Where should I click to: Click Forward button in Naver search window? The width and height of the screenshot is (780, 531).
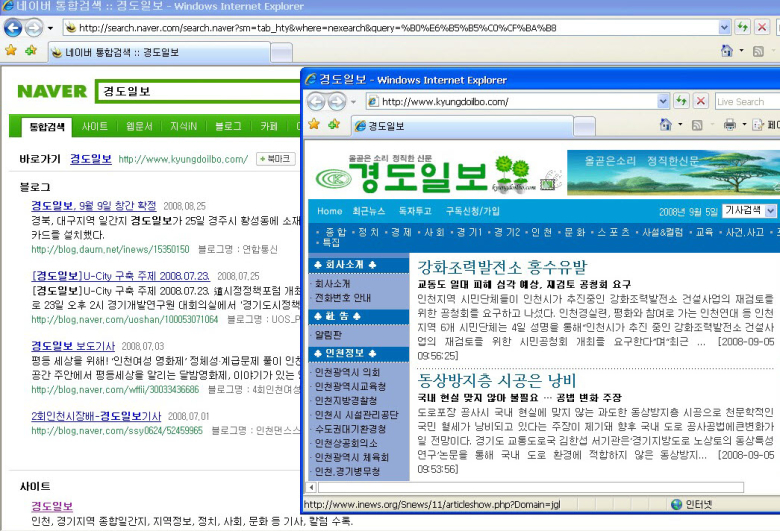pyautogui.click(x=34, y=28)
